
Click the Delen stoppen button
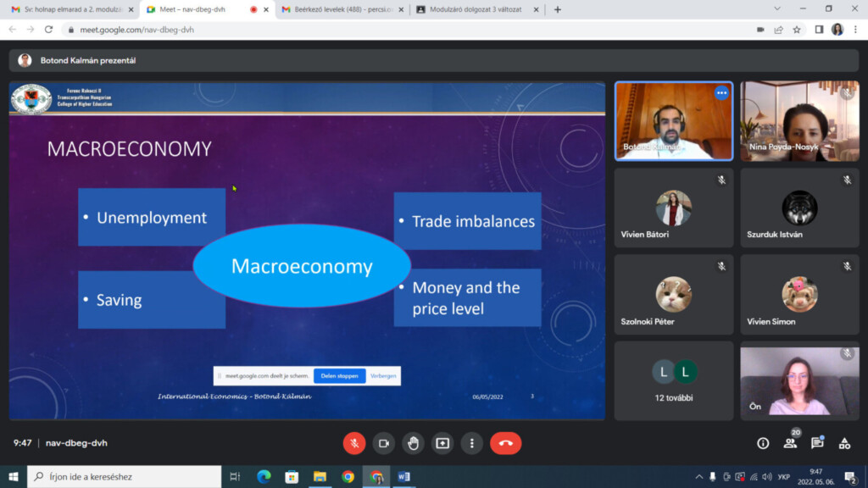point(340,375)
